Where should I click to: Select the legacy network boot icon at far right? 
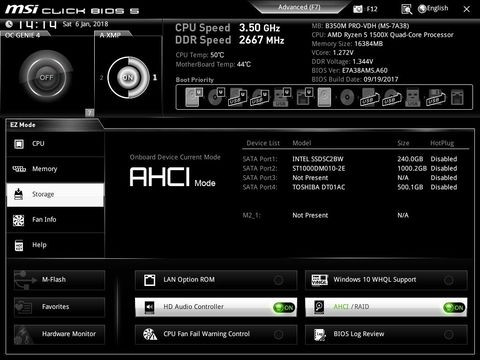(457, 97)
